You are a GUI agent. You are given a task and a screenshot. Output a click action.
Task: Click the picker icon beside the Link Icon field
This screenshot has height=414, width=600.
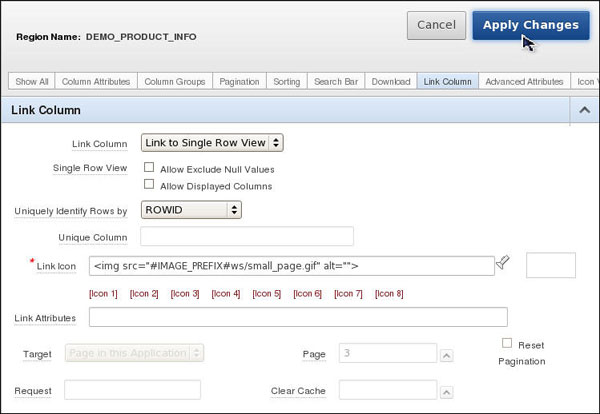pyautogui.click(x=503, y=263)
